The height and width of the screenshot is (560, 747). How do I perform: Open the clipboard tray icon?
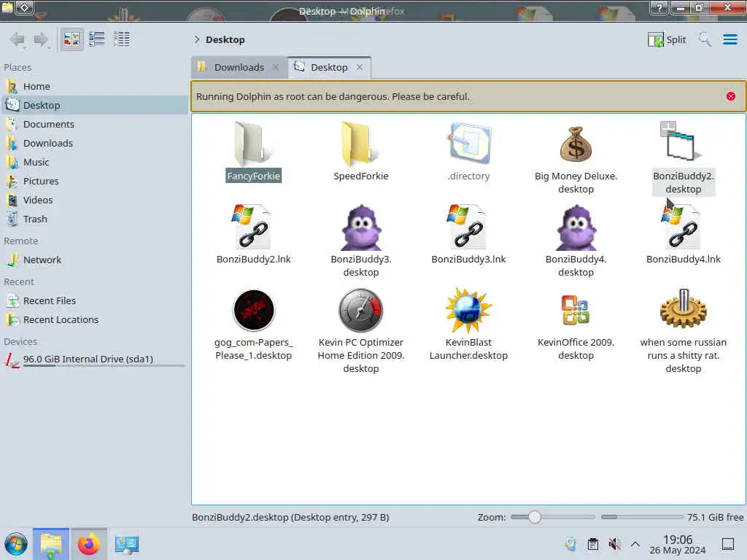(x=592, y=544)
